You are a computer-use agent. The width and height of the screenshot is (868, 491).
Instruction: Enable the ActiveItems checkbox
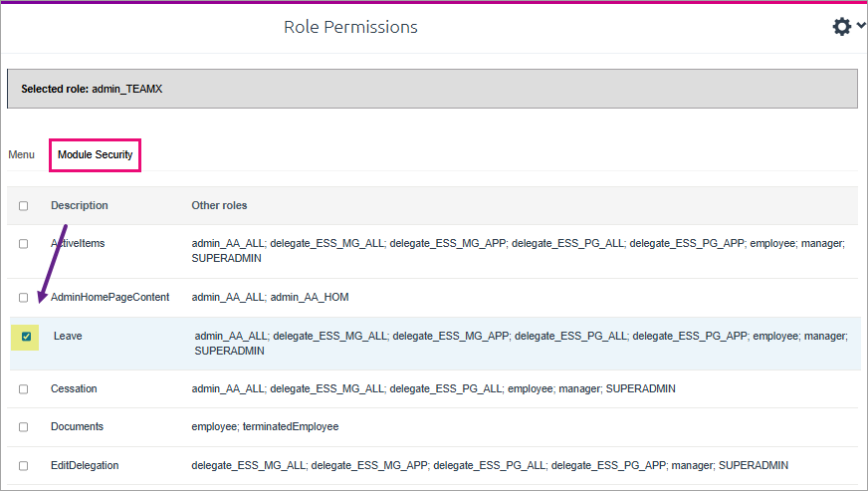click(x=24, y=244)
